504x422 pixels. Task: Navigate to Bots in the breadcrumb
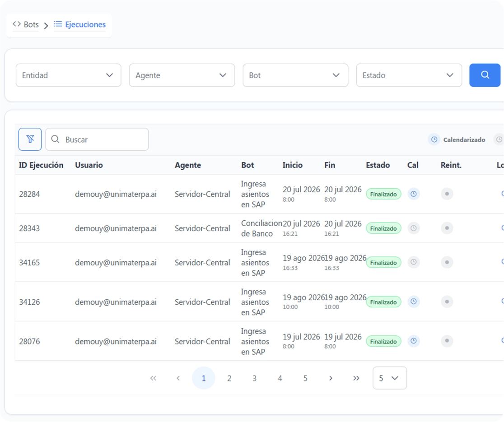tap(26, 24)
